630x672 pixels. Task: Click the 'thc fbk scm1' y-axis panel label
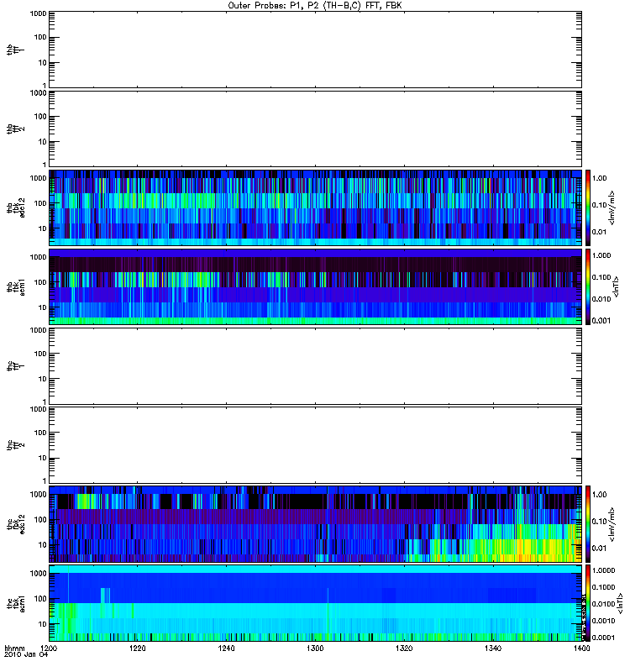(x=16, y=603)
